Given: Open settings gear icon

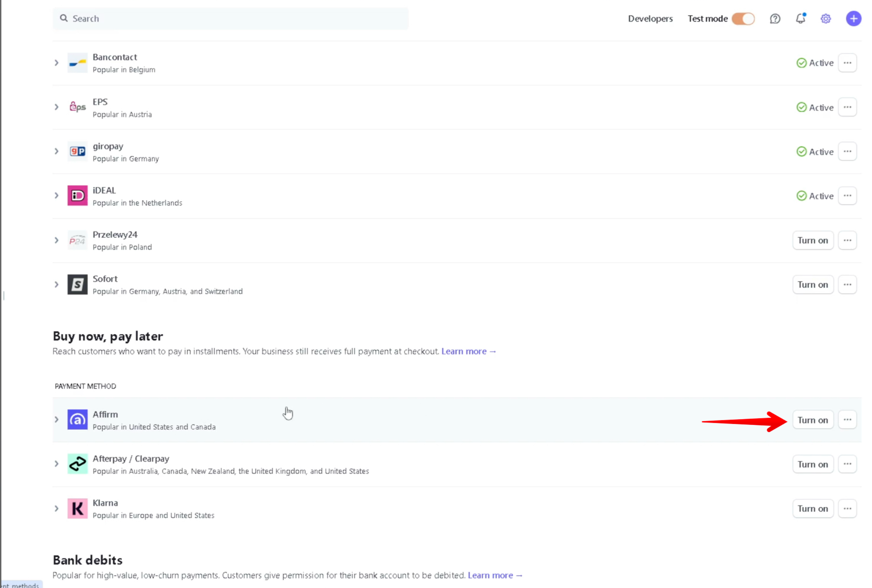Looking at the screenshot, I should point(825,19).
